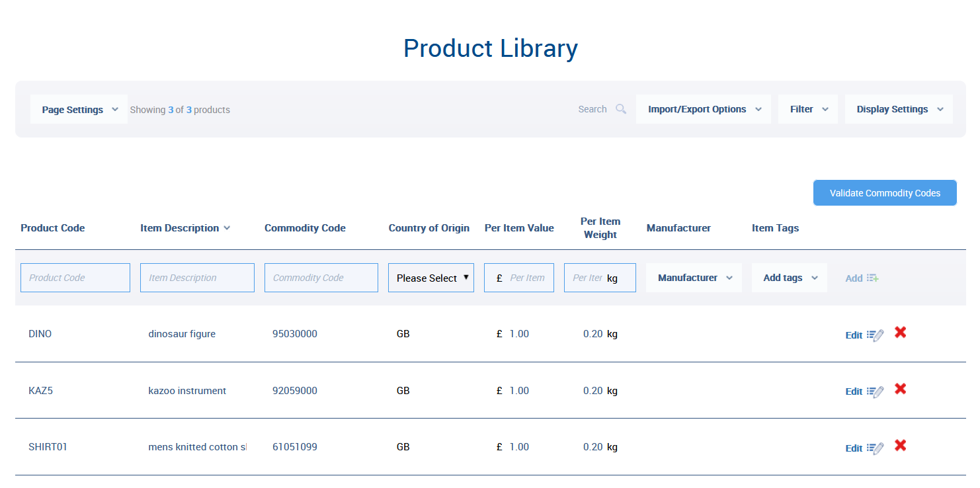This screenshot has width=980, height=488.
Task: Click the green add-product icon
Action: pyautogui.click(x=872, y=277)
